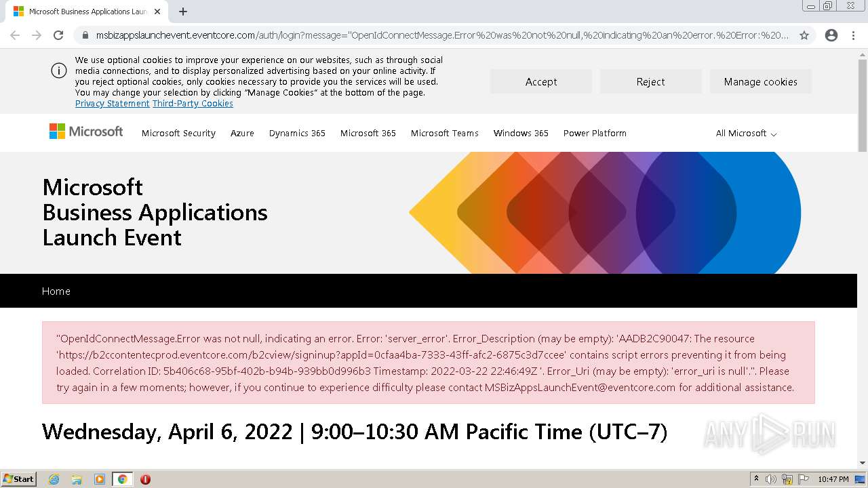Screen dimensions: 868x488
Task: Click the browser forward arrow
Action: click(x=37, y=35)
